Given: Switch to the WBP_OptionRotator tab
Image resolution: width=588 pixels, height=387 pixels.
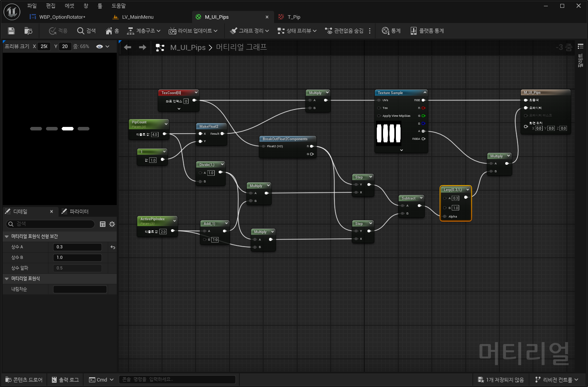Looking at the screenshot, I should [62, 17].
